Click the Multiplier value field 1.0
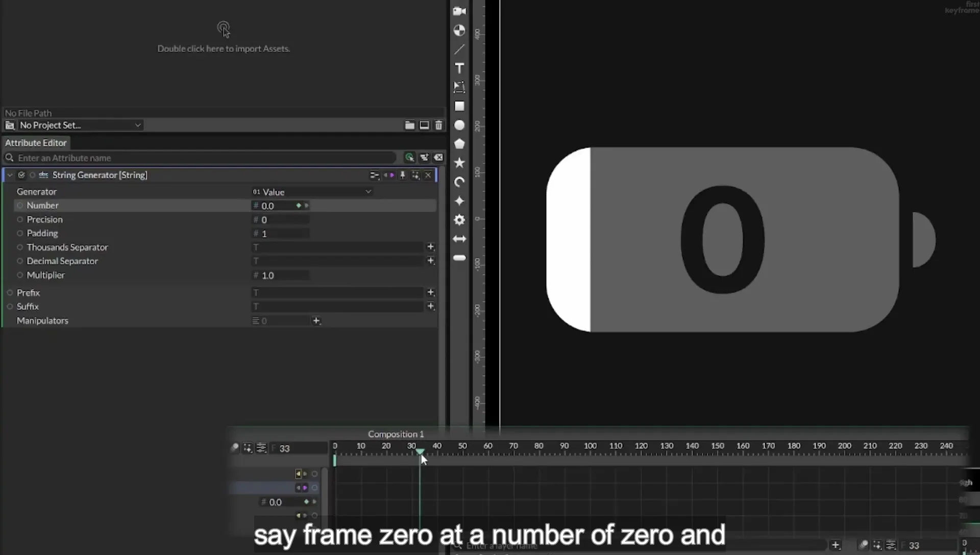980x555 pixels. pos(281,275)
